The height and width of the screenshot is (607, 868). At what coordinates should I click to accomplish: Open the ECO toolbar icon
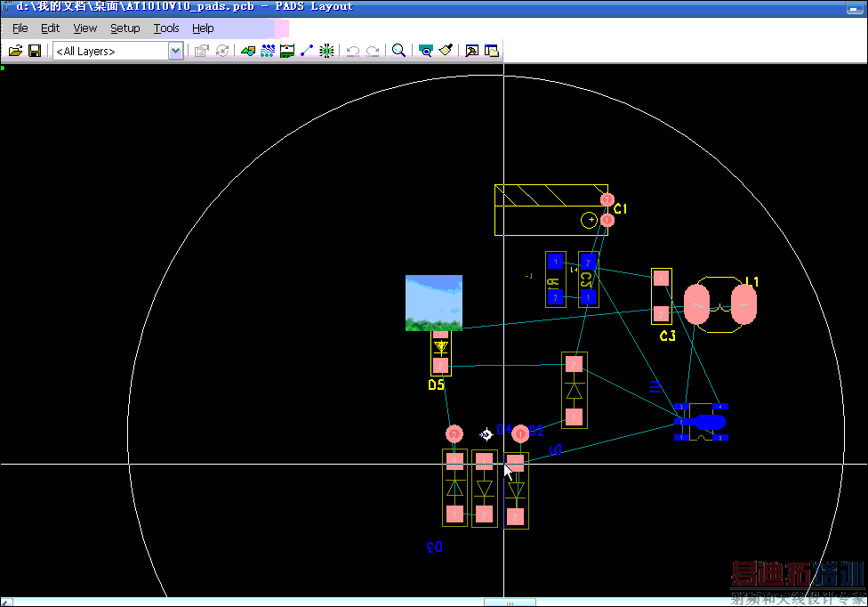[307, 51]
